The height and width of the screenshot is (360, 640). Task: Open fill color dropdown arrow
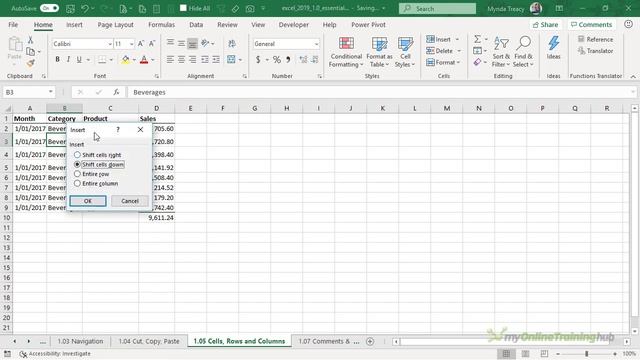point(134,60)
